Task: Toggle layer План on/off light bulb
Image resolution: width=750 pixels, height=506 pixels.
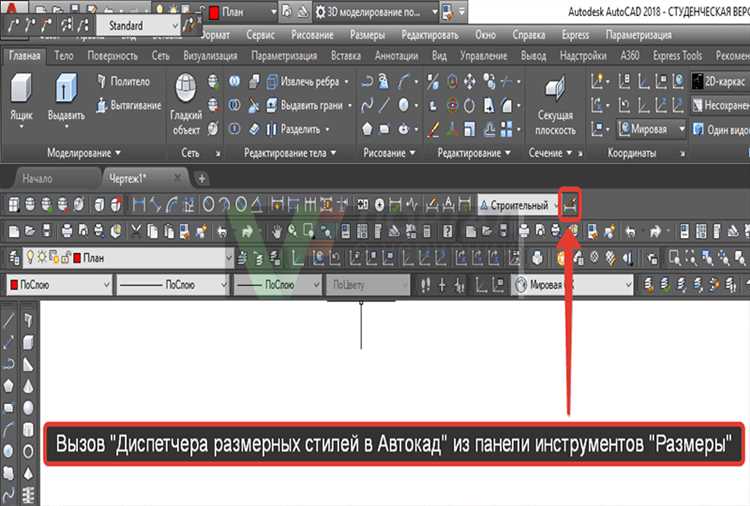Action: click(x=30, y=257)
